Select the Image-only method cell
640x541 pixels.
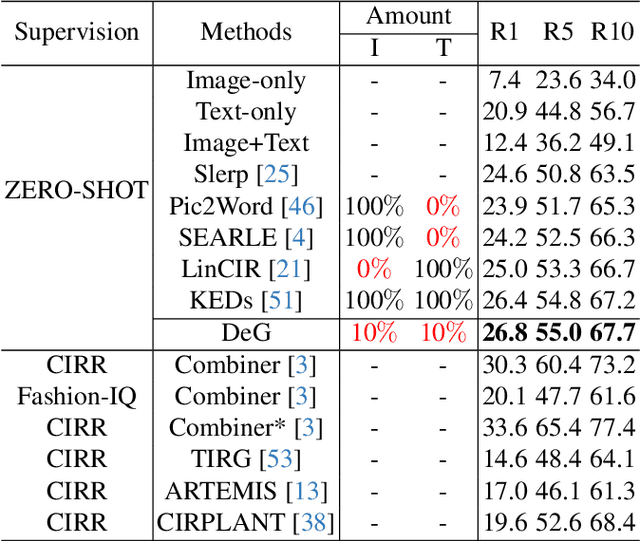(x=246, y=82)
